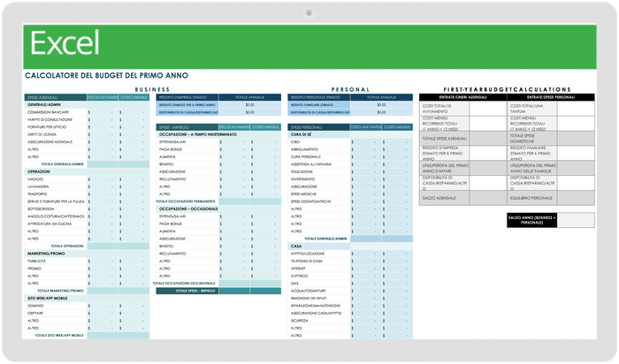This screenshot has width=619, height=364.
Task: Select the 'Cibo' row label
Action: coord(295,142)
